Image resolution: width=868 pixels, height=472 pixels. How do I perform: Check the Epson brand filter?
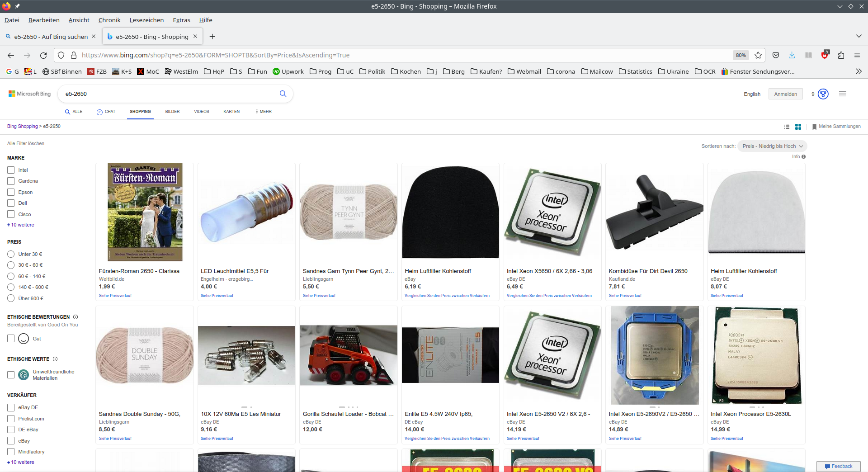point(11,192)
